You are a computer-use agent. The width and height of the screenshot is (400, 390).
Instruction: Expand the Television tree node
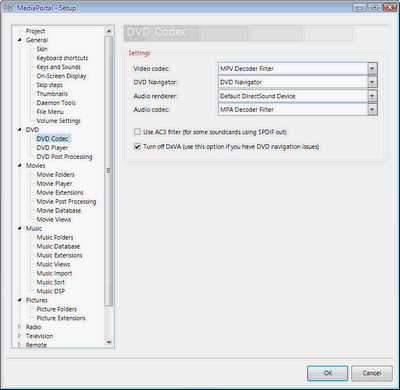pyautogui.click(x=20, y=336)
